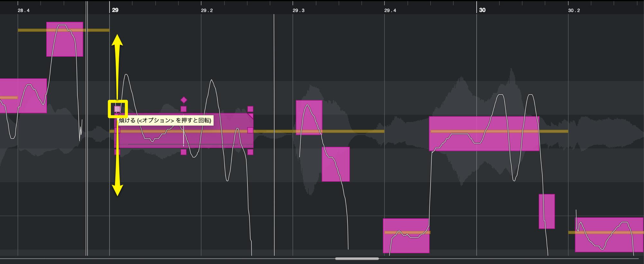Select the highest segment near ruler mark 28.4
The width and height of the screenshot is (644, 264).
(x=65, y=39)
